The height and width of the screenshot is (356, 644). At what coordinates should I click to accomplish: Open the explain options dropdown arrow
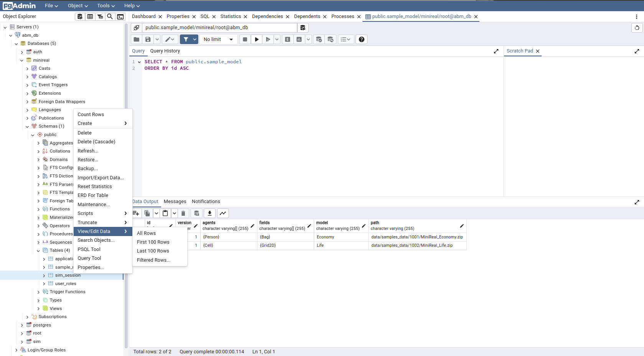pos(308,39)
